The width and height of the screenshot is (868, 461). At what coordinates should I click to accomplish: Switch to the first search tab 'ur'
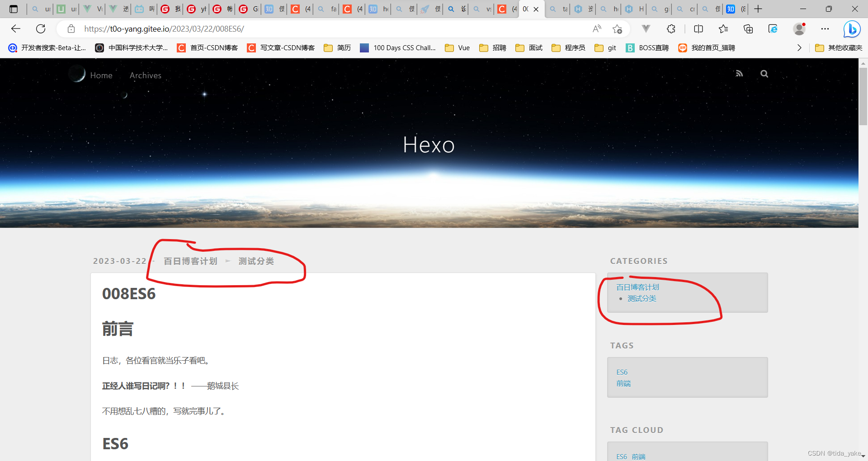coord(41,9)
